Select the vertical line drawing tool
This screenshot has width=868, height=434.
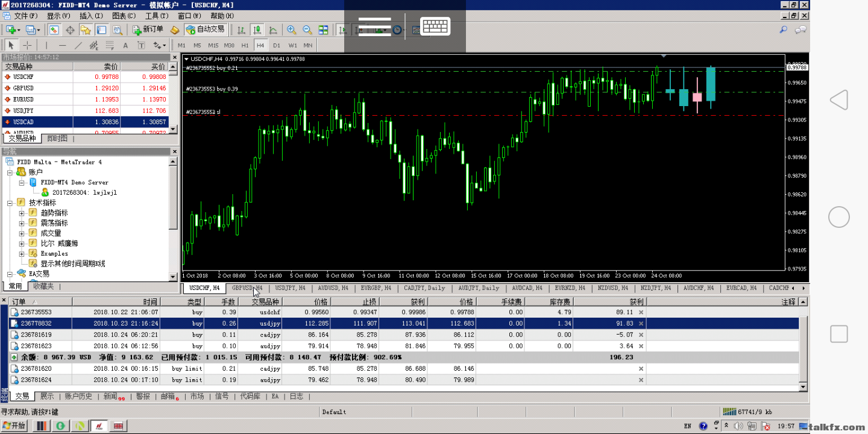pos(46,45)
